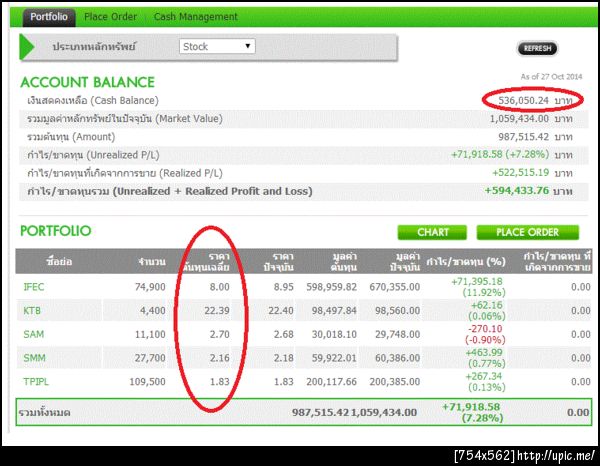Click the As of 27 Oct 2014 date
The height and width of the screenshot is (466, 600).
[x=551, y=77]
